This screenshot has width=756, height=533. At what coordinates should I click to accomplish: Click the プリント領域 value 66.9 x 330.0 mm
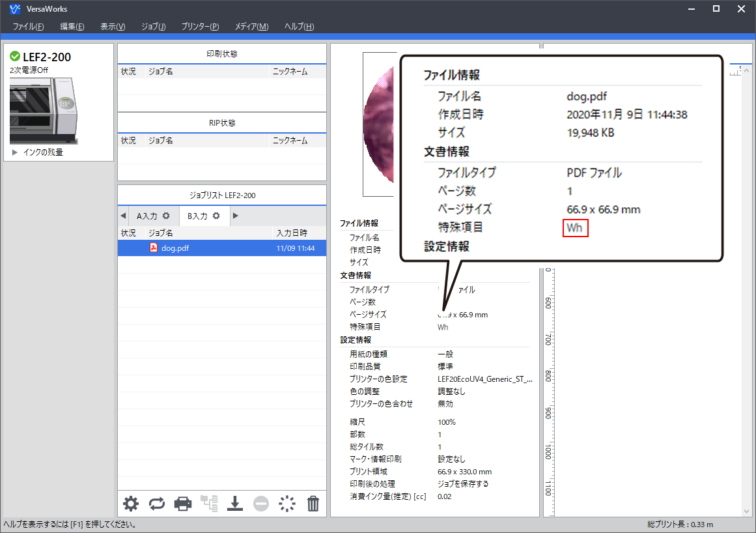click(465, 472)
